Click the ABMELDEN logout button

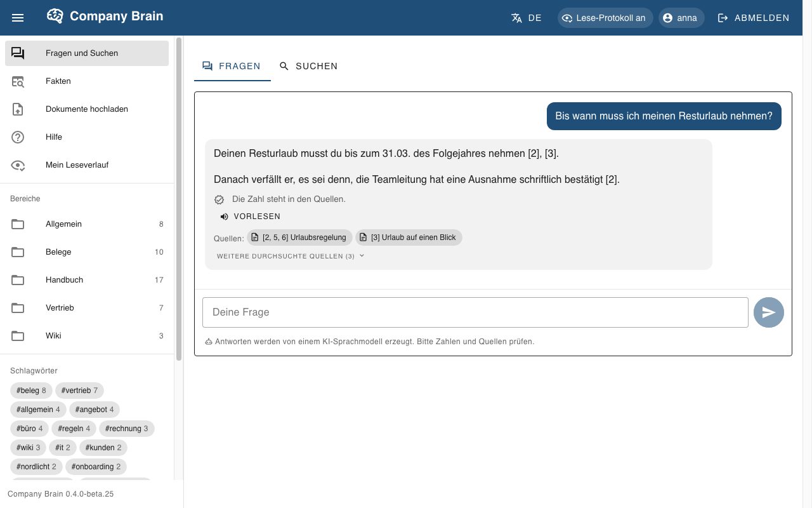[754, 18]
